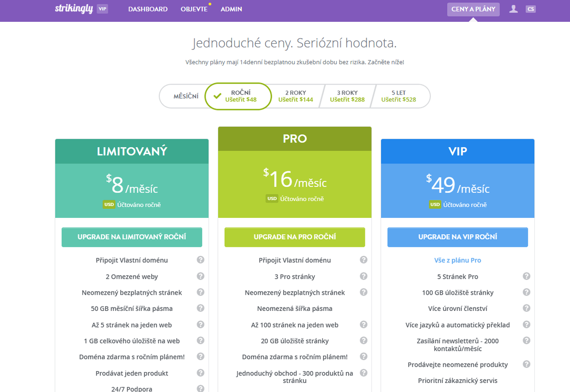Click the "Ceny a plány" button
This screenshot has width=570, height=392.
pyautogui.click(x=473, y=9)
